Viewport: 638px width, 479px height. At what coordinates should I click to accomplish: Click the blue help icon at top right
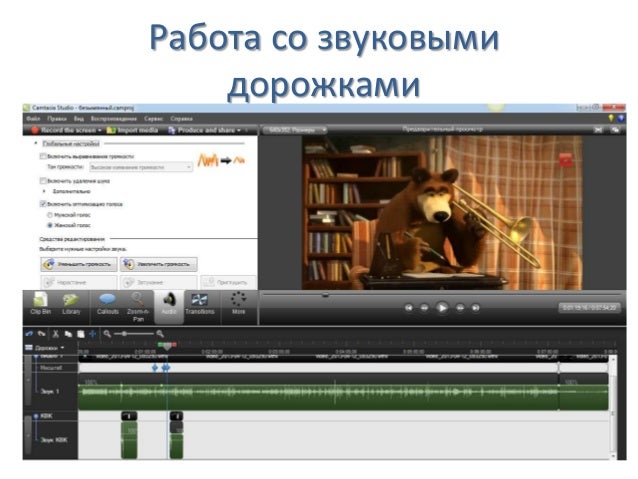point(621,118)
